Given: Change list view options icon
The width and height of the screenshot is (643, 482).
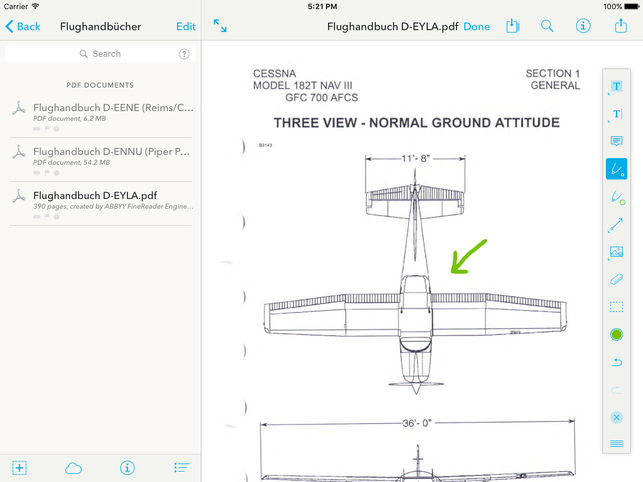Looking at the screenshot, I should point(181,468).
